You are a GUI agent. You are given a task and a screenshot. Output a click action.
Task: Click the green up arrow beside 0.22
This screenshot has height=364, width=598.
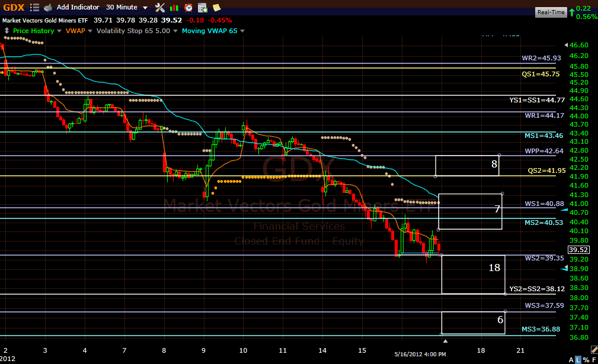pos(572,12)
